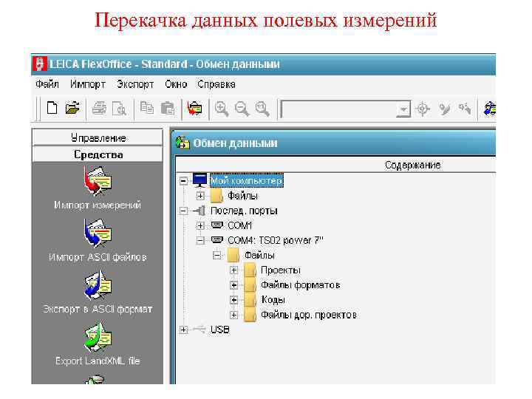The width and height of the screenshot is (532, 399).
Task: Collapse the Файлы node under COM4
Action: [216, 255]
